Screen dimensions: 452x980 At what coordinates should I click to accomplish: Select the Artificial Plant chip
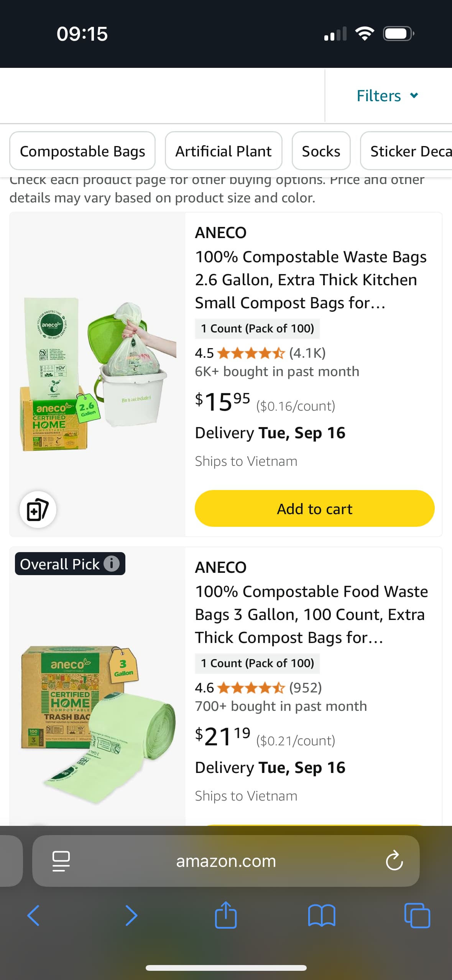(x=224, y=151)
